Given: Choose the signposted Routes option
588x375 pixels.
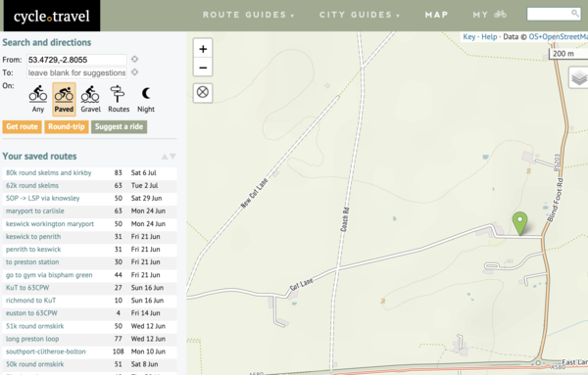Looking at the screenshot, I should [x=119, y=99].
